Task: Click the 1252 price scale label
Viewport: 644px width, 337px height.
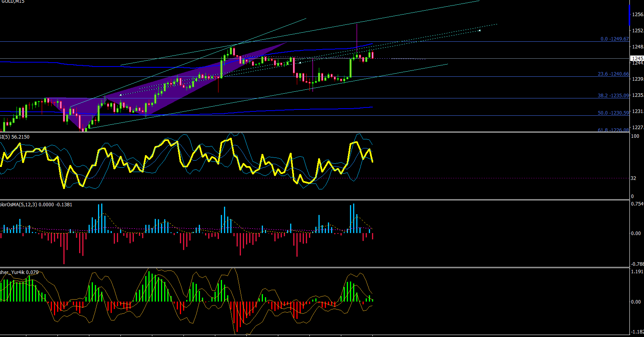Action: coord(638,31)
